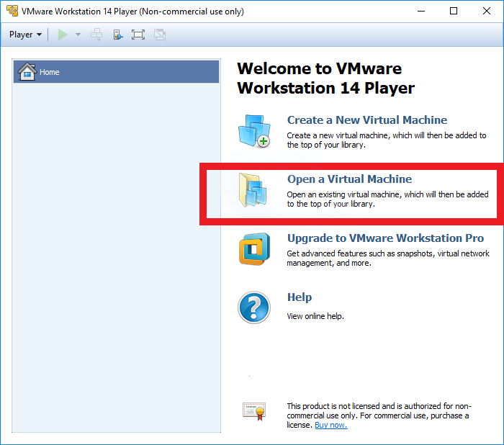Screen dimensions: 504x445
Task: Click Create a New Virtual Machine heading
Action: (x=367, y=120)
